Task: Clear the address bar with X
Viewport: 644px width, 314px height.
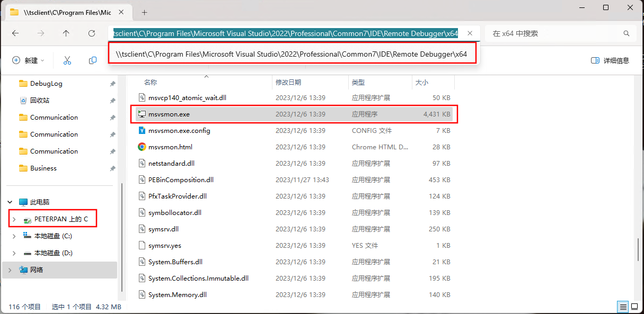Action: tap(470, 33)
